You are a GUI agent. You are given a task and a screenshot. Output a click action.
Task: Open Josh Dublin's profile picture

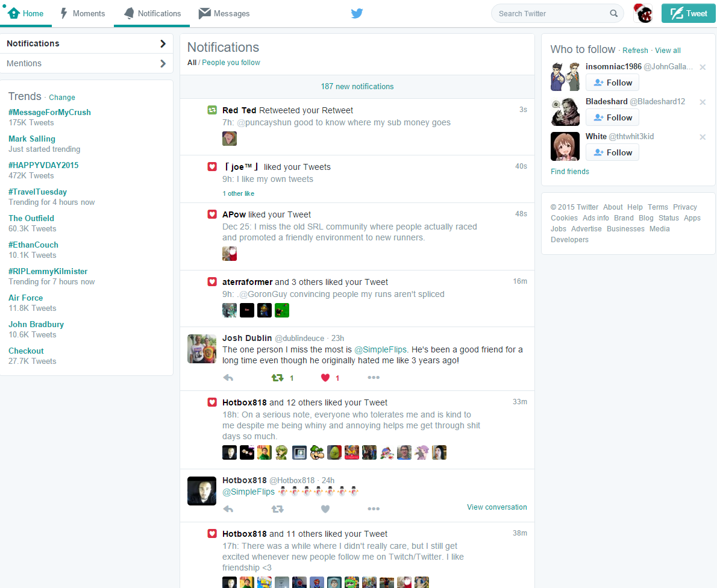coord(202,349)
